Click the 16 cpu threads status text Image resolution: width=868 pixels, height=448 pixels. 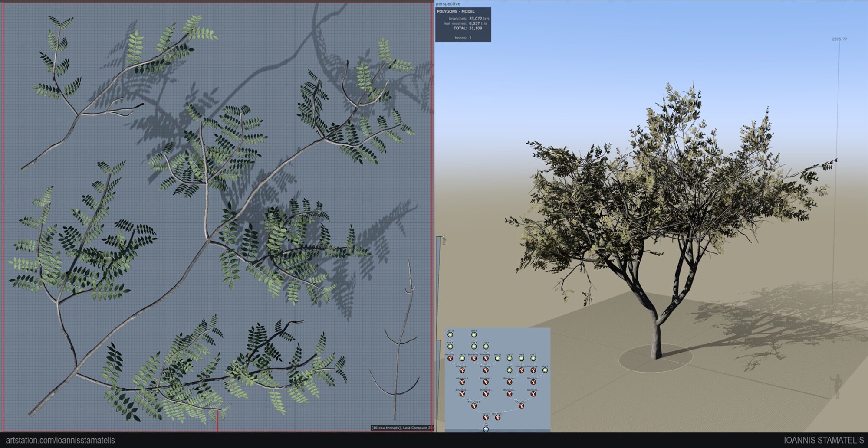click(386, 428)
